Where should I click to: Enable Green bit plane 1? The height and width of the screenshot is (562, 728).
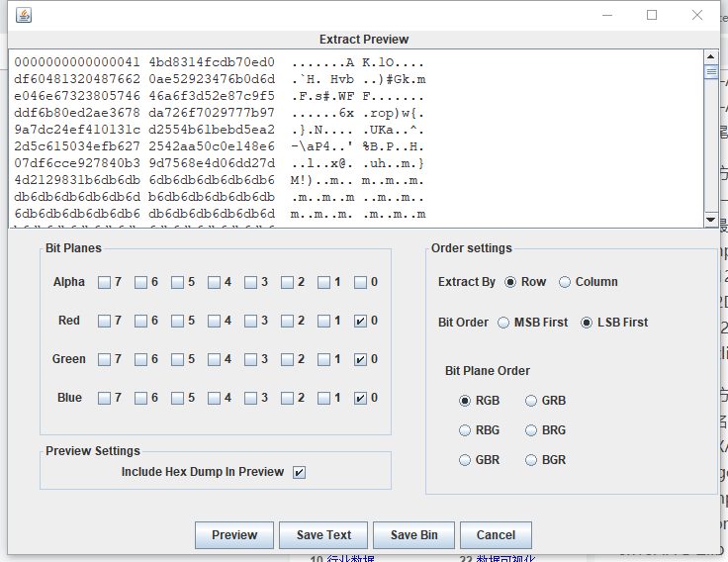pos(323,359)
